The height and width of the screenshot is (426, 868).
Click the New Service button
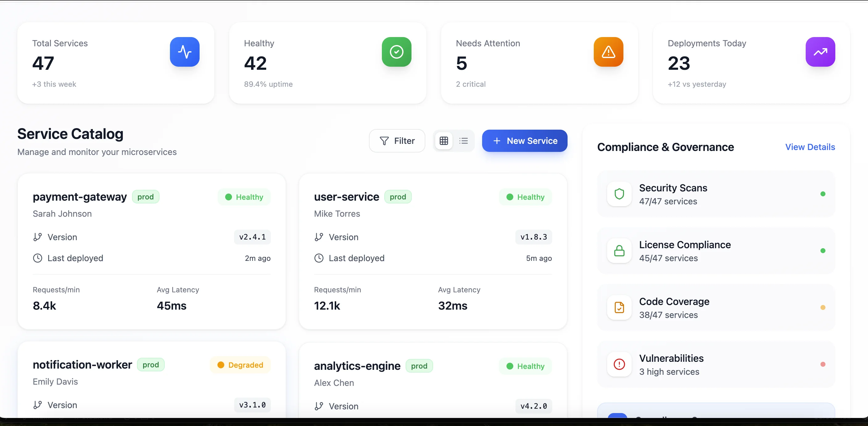[x=524, y=141]
